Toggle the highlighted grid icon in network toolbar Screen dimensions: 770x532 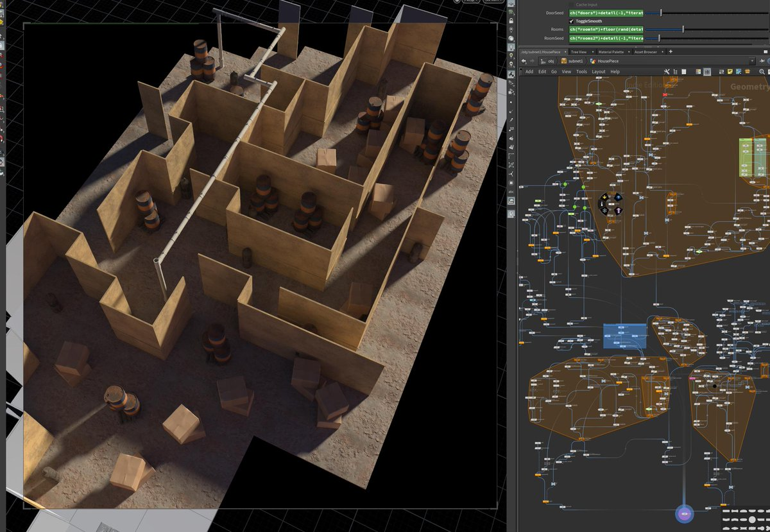coord(707,71)
